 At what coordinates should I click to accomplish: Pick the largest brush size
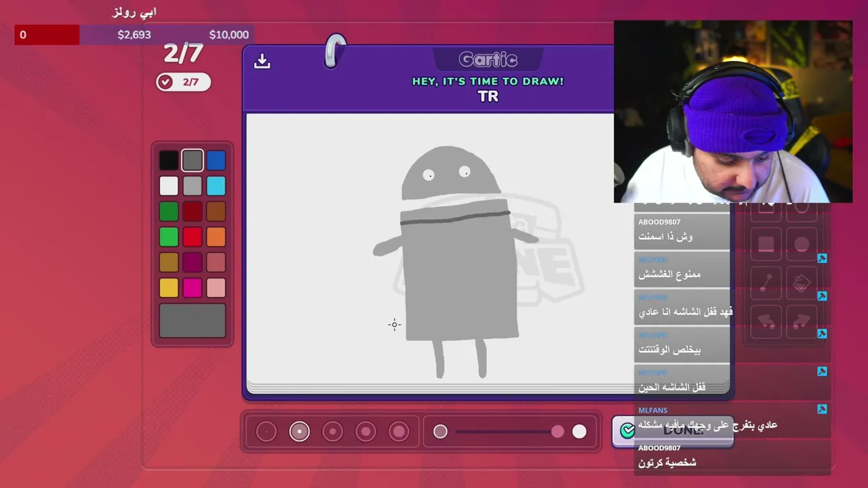tap(399, 431)
